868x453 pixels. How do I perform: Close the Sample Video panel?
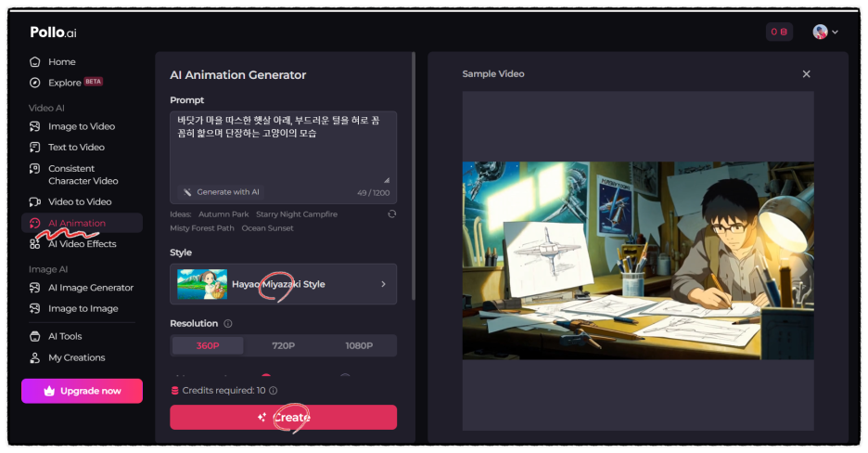point(807,73)
